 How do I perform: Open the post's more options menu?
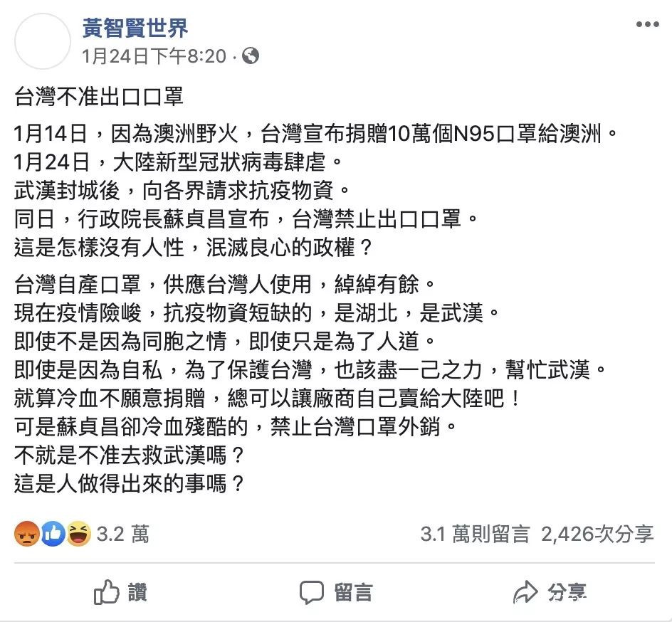(646, 25)
